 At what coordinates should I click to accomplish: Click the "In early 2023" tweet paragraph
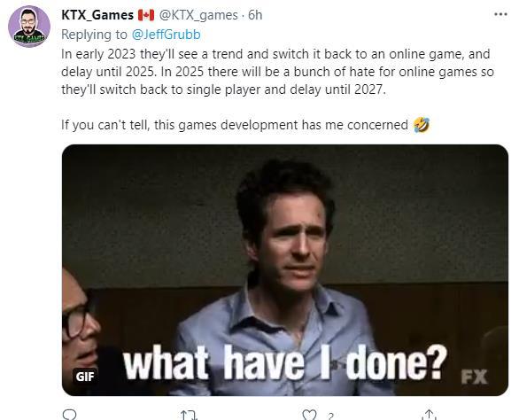[277, 72]
